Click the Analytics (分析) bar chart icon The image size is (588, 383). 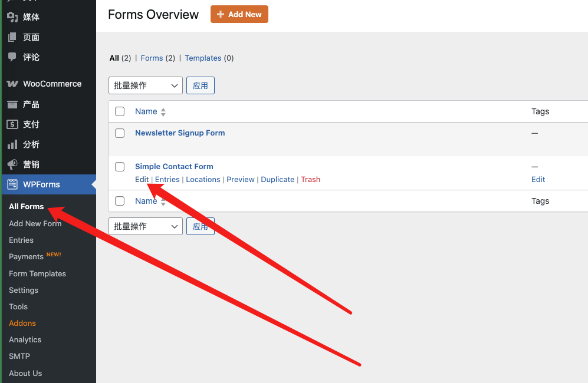12,144
